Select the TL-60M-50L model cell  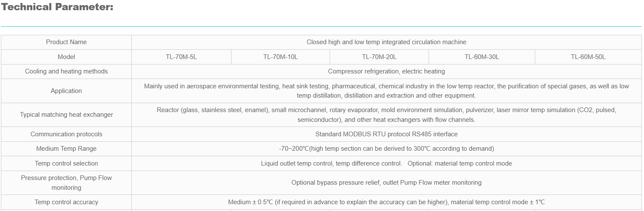588,57
